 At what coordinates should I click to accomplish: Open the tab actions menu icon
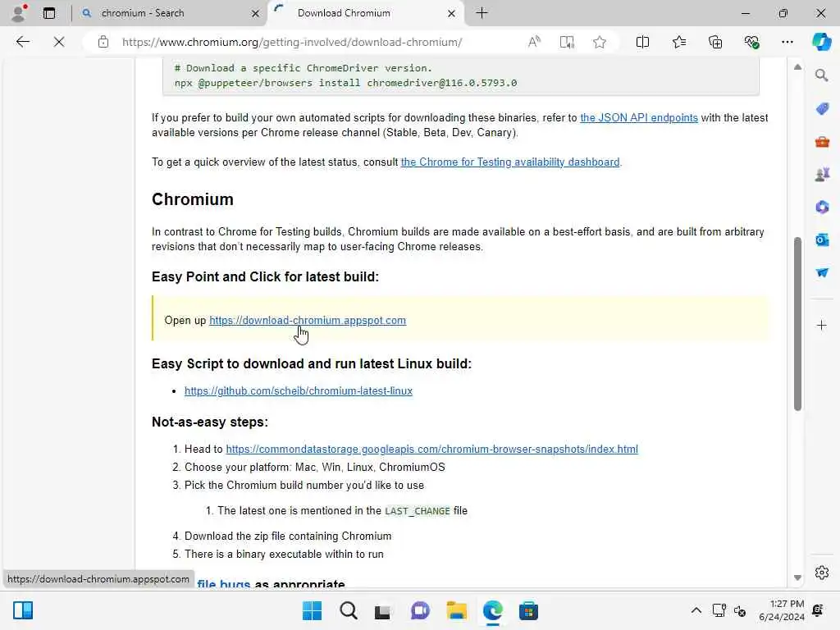pyautogui.click(x=48, y=13)
